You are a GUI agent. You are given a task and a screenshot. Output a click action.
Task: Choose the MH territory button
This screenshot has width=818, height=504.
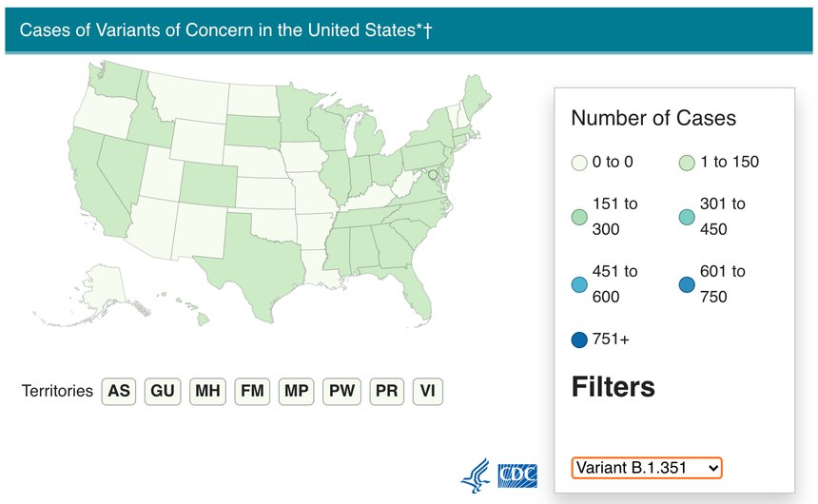207,391
